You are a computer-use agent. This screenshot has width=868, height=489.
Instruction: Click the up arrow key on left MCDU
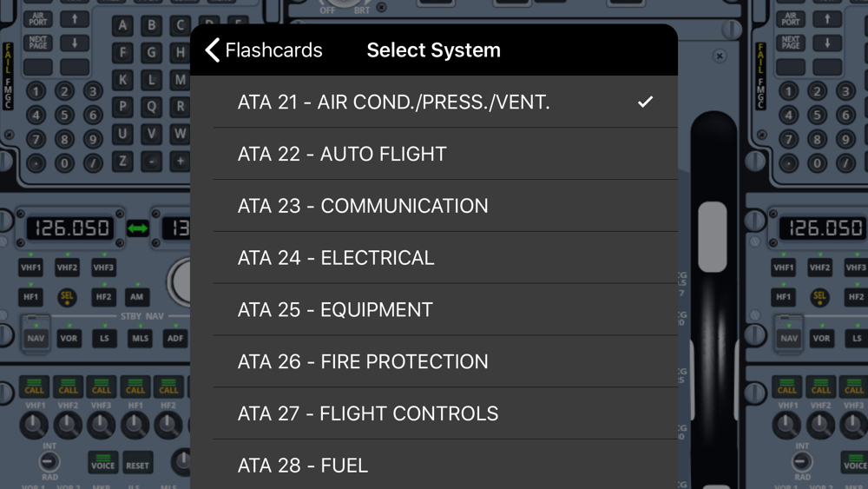coord(74,19)
